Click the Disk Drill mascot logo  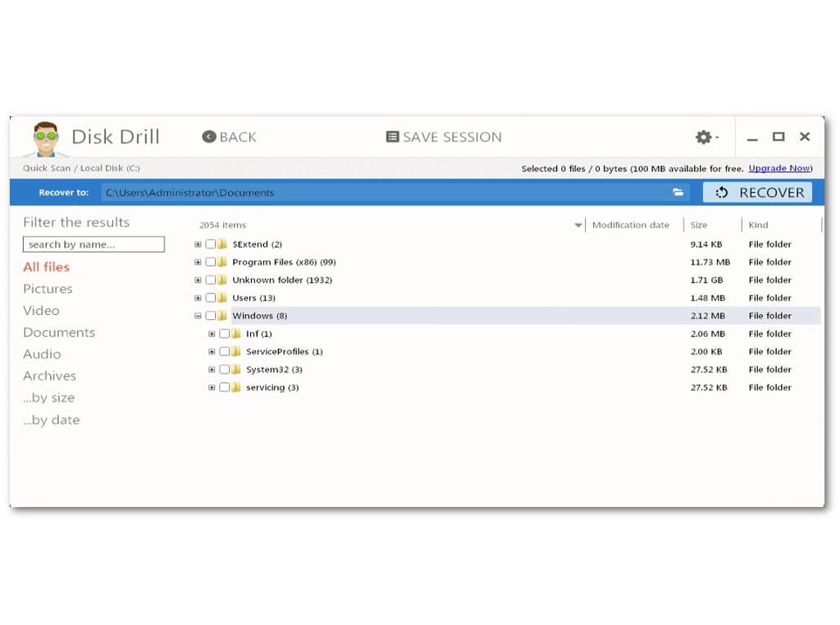(x=46, y=138)
